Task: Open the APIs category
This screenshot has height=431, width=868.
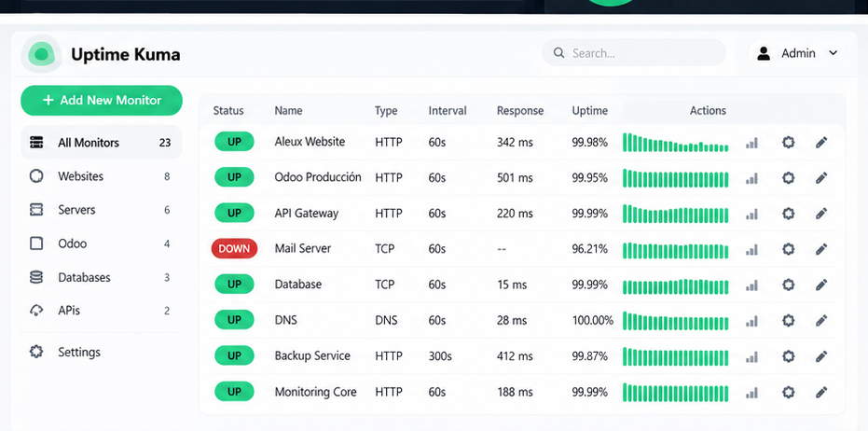Action: [102, 311]
